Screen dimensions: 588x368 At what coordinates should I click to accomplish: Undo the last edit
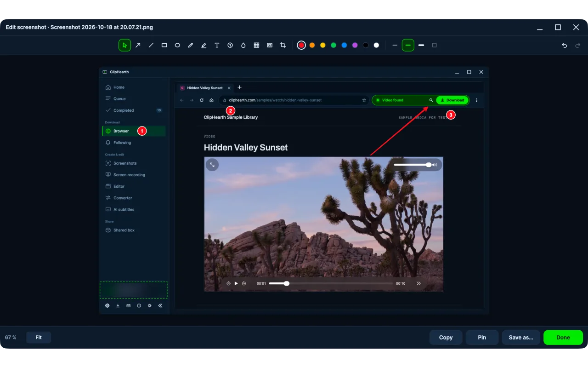pos(565,45)
